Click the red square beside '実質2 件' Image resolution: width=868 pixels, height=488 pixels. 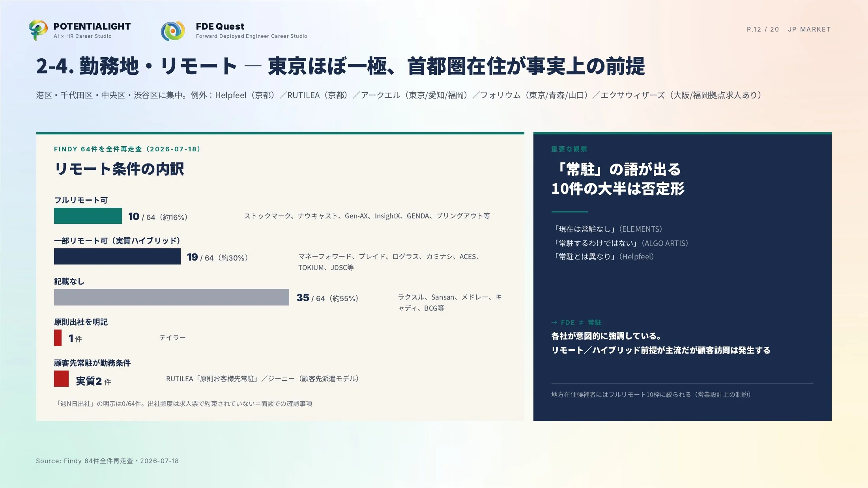click(61, 379)
